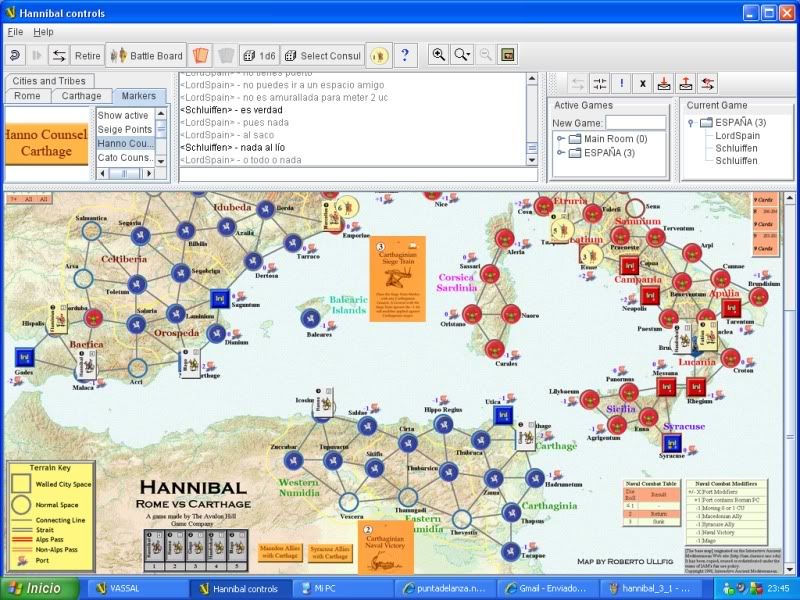Click the round yellow soldier token icon
This screenshot has width=800, height=600.
tap(379, 55)
